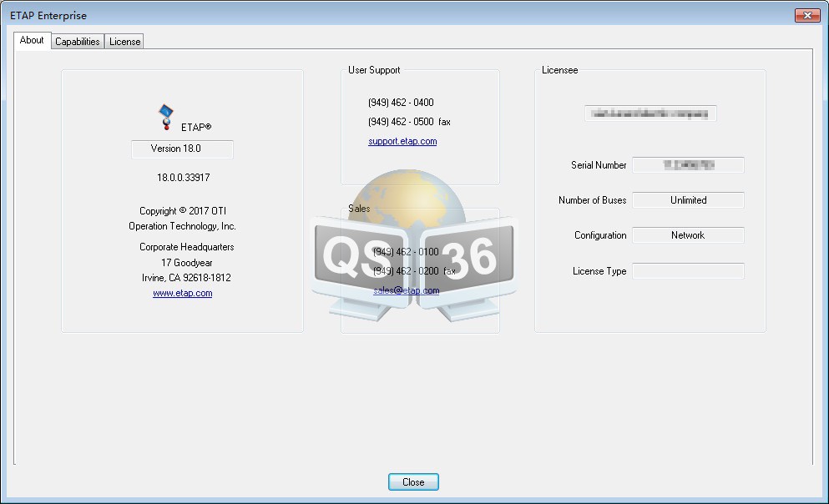
Task: Click the Number of Buses label
Action: [592, 200]
